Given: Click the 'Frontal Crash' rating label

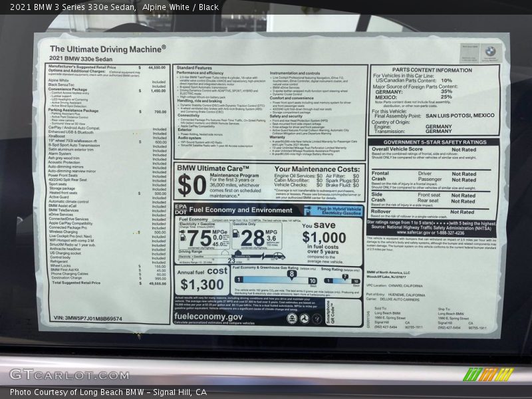Looking at the screenshot, I should click(x=380, y=176).
